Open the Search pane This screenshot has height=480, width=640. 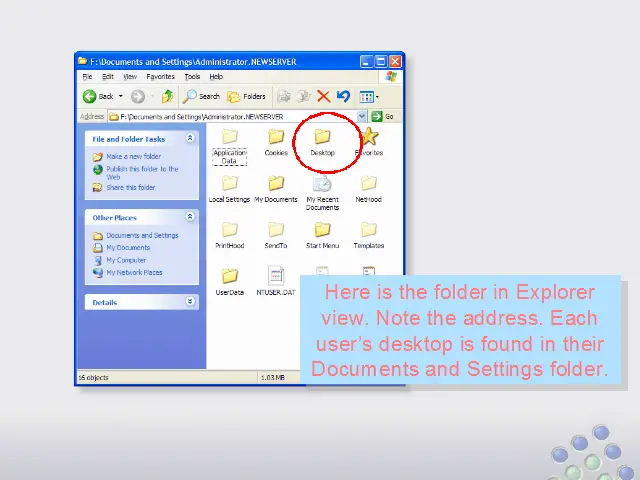pos(202,96)
